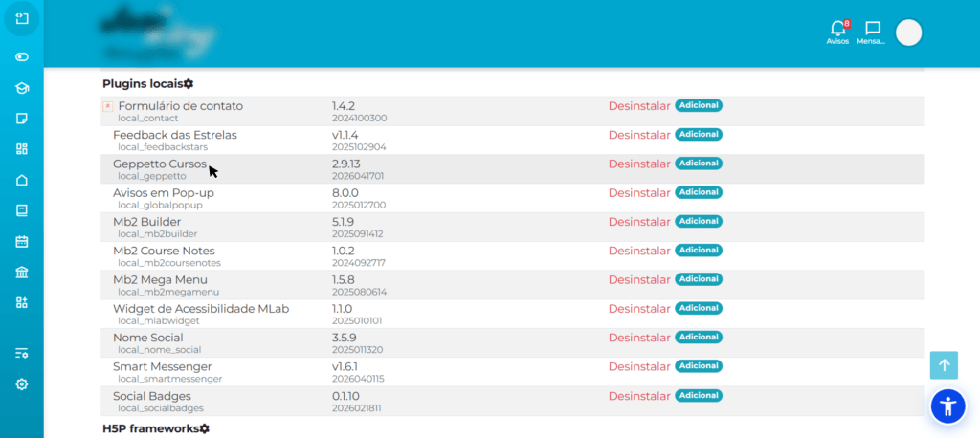Open the calendar icon in sidebar

[22, 241]
